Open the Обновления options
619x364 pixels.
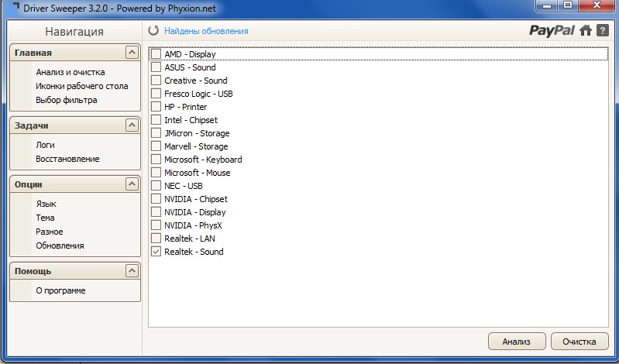[60, 246]
